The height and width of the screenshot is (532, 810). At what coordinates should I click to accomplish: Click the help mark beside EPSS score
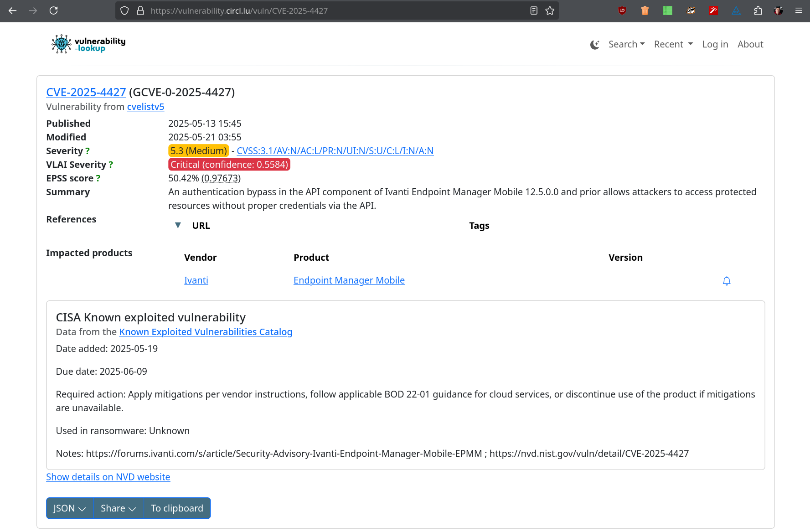pos(98,178)
